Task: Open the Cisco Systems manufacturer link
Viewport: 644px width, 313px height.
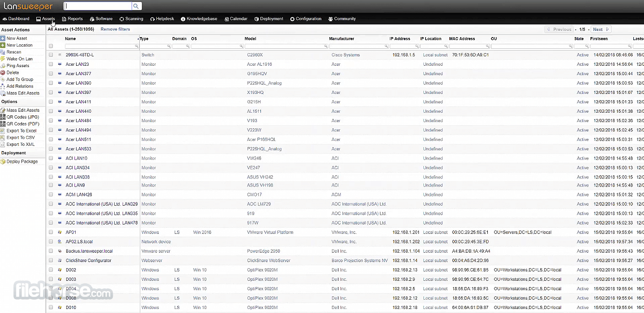Action: click(x=345, y=55)
